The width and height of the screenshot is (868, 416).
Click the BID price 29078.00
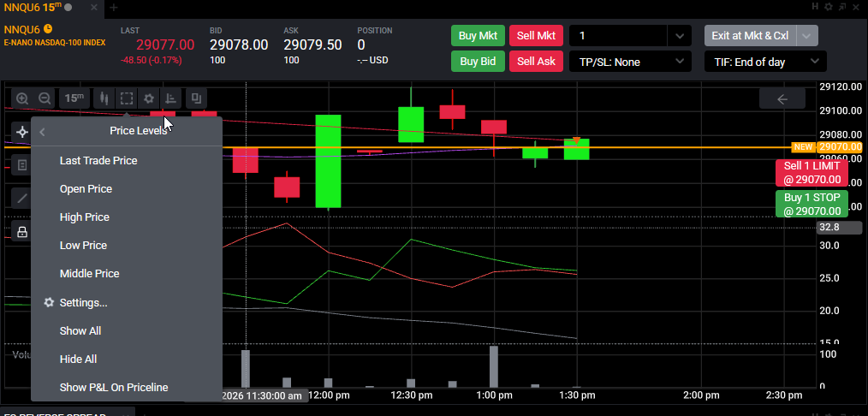click(239, 45)
